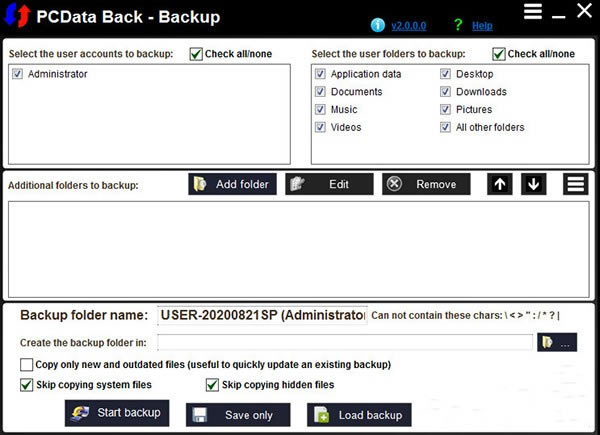Uncheck the Application data folder
Screen dimensions: 600x435
tap(320, 73)
